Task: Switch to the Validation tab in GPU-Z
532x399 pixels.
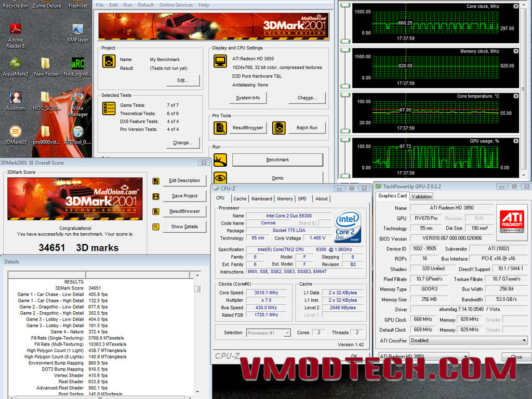Action: 421,196
